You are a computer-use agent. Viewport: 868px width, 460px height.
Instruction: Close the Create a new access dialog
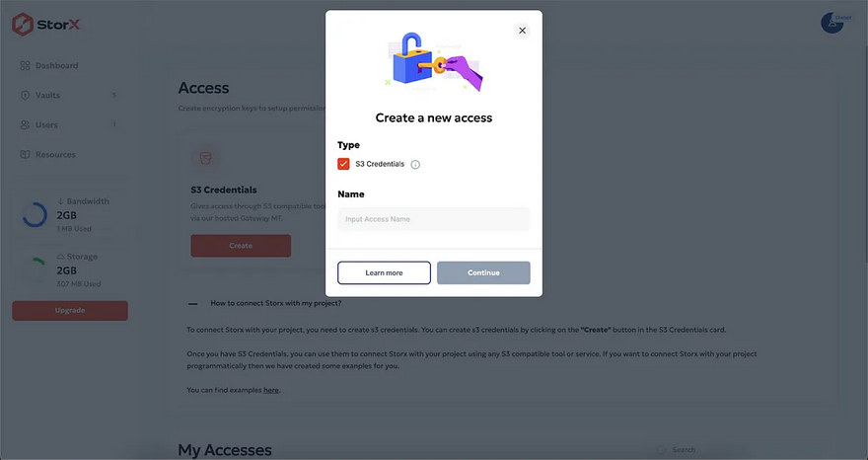522,31
